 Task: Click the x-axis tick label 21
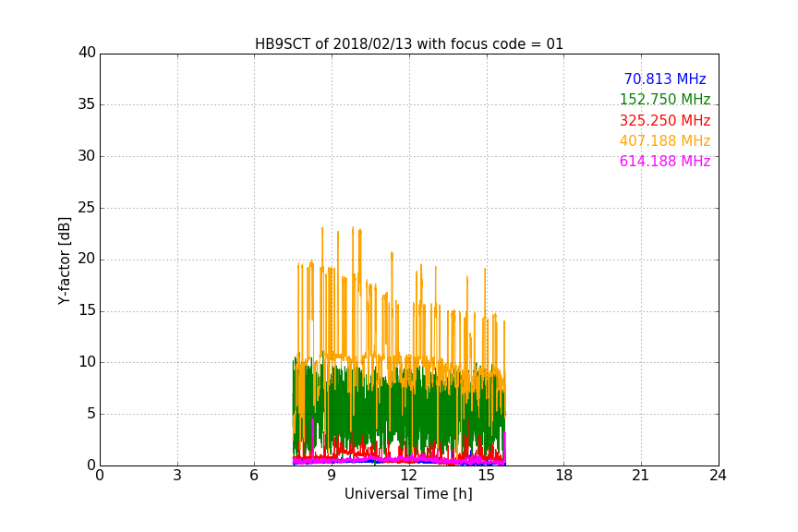point(641,476)
